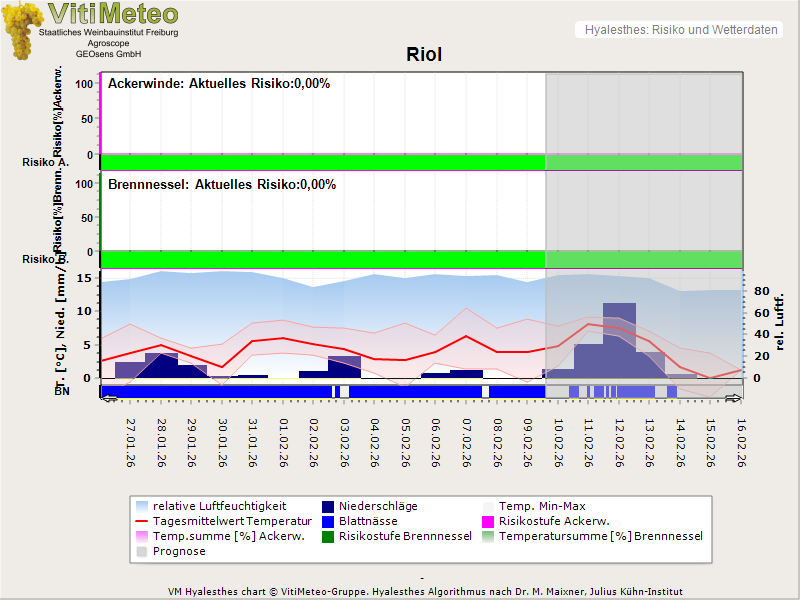800x600 pixels.
Task: Click the Riol chart title
Action: 424,55
